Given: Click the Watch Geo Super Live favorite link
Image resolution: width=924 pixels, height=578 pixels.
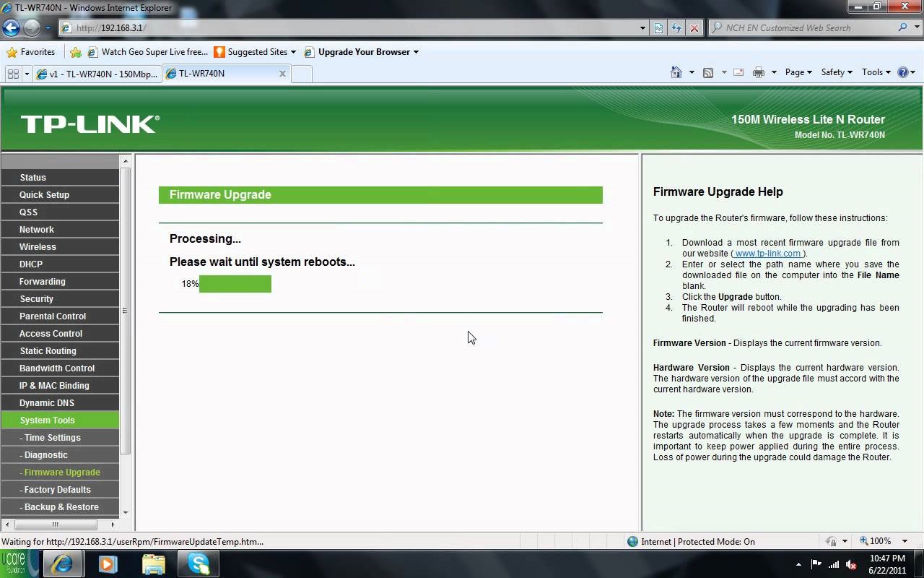Looking at the screenshot, I should click(147, 52).
